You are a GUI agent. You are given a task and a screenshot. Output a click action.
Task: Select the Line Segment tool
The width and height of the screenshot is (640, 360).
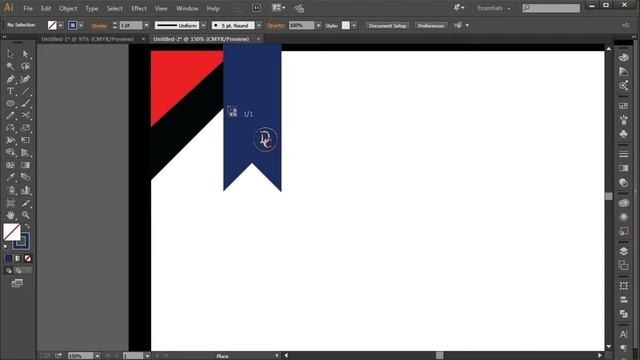[25, 91]
